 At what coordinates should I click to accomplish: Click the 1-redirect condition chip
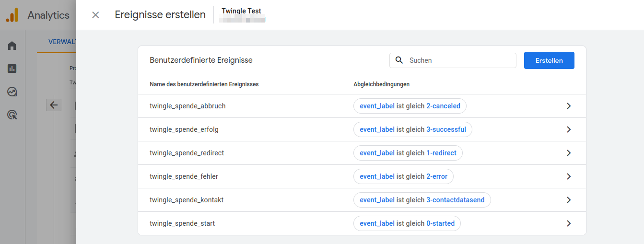408,153
